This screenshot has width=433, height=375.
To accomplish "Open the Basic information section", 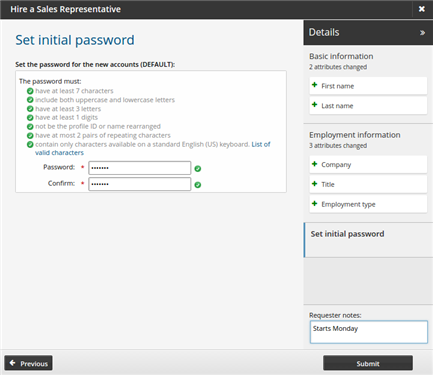I will pos(341,56).
